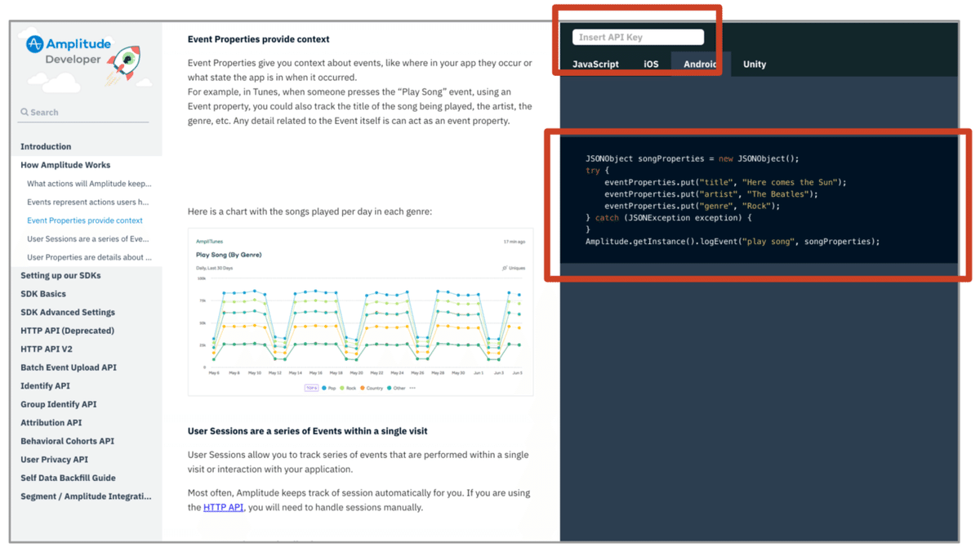Open Segment / Amplitude Integration section
The height and width of the screenshot is (552, 980).
pos(86,496)
